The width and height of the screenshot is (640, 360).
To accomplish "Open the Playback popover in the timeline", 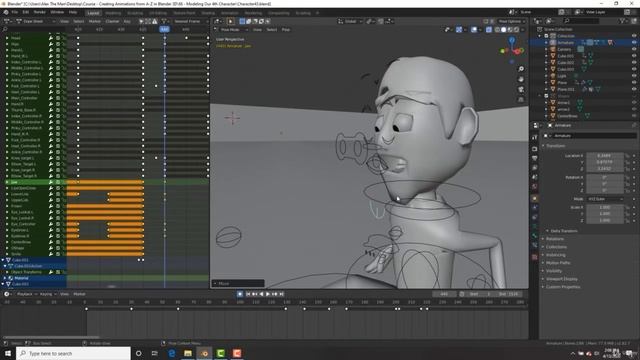I will (x=27, y=294).
